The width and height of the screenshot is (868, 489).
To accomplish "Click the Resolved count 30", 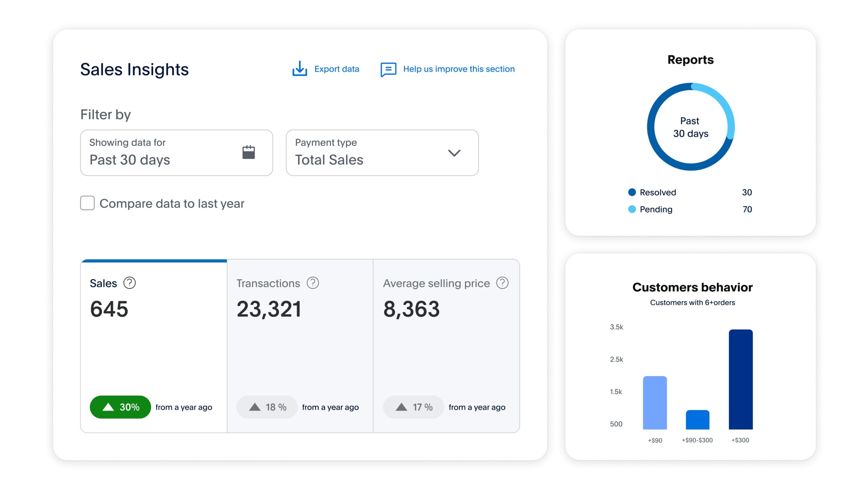I will pos(747,192).
